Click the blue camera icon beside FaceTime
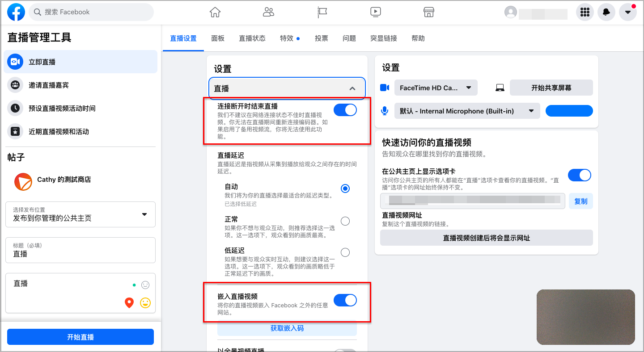Image resolution: width=644 pixels, height=352 pixels. tap(385, 88)
